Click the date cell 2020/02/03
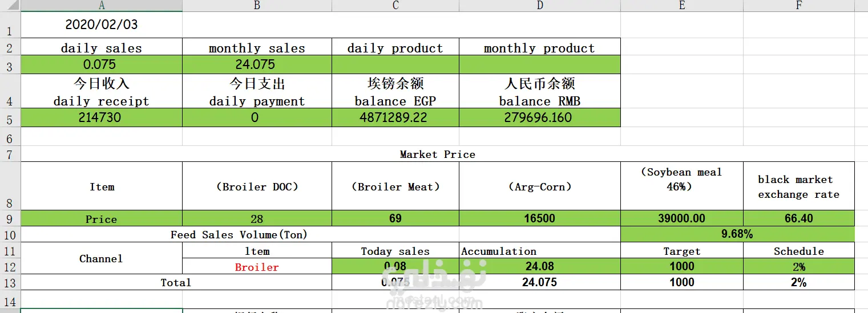 pos(102,25)
